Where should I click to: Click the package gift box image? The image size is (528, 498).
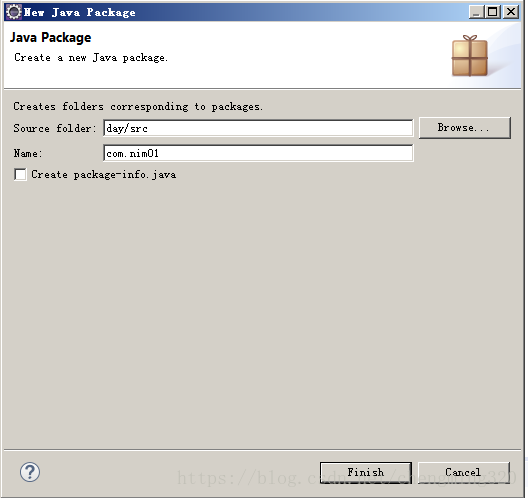[470, 56]
